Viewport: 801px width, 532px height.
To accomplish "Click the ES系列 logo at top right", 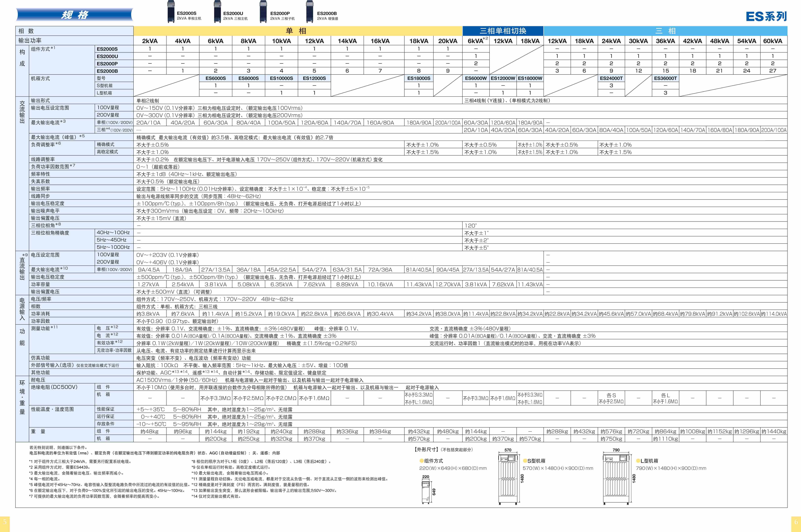I will point(766,16).
